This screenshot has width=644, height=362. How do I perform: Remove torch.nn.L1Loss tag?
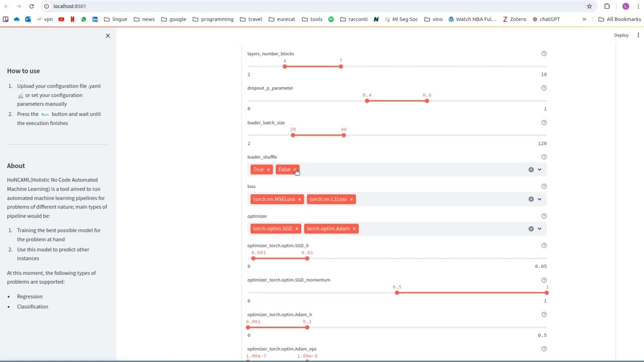(351, 200)
